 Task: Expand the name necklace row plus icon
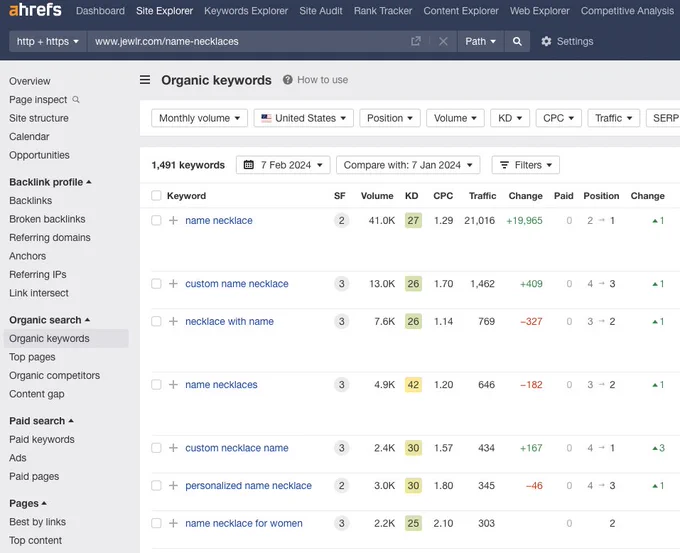[173, 220]
